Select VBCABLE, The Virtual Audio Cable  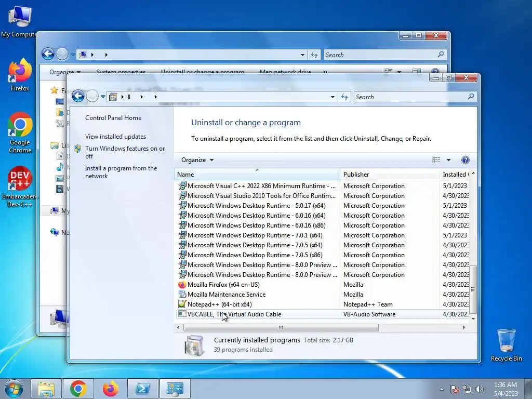[x=323, y=314]
